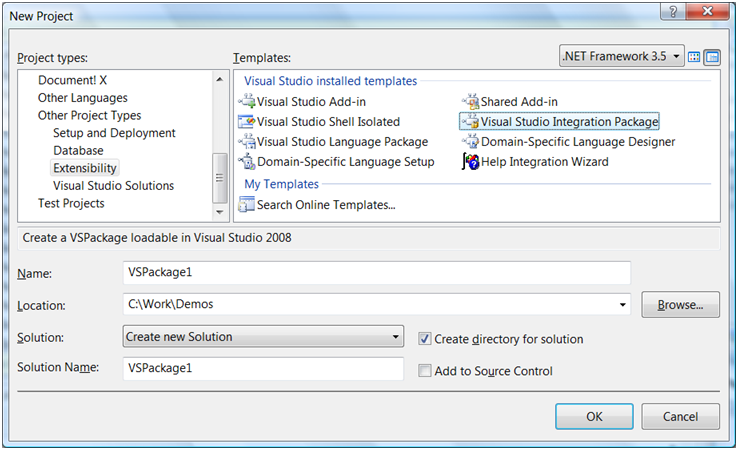The height and width of the screenshot is (450, 738).
Task: Click scroll up arrow in Project types
Action: [219, 80]
